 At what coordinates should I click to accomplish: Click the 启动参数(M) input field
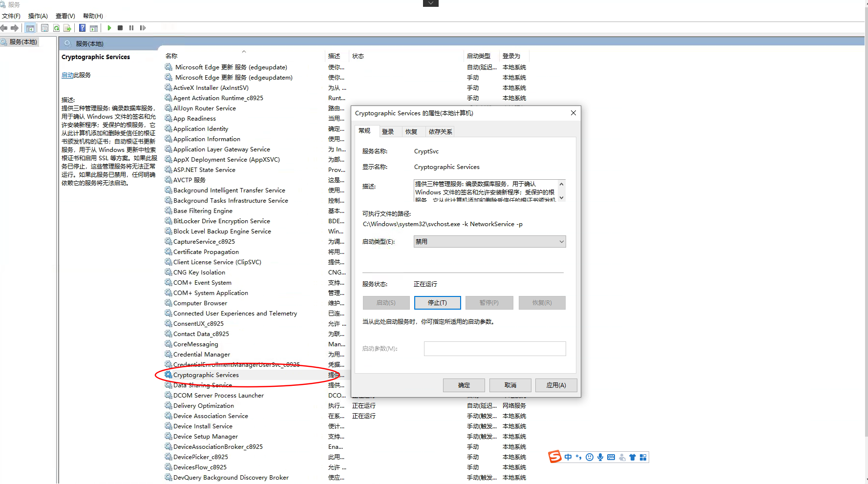coord(495,348)
